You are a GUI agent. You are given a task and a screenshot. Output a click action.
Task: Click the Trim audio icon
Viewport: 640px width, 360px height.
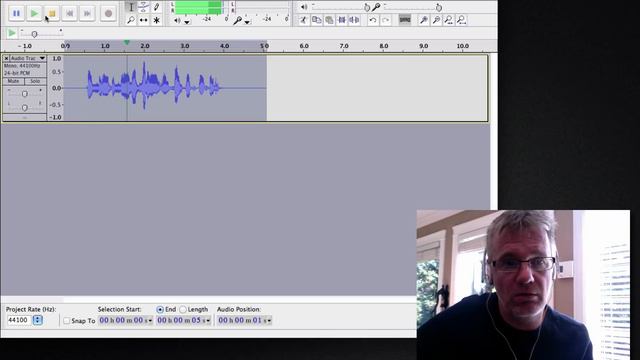click(x=342, y=20)
